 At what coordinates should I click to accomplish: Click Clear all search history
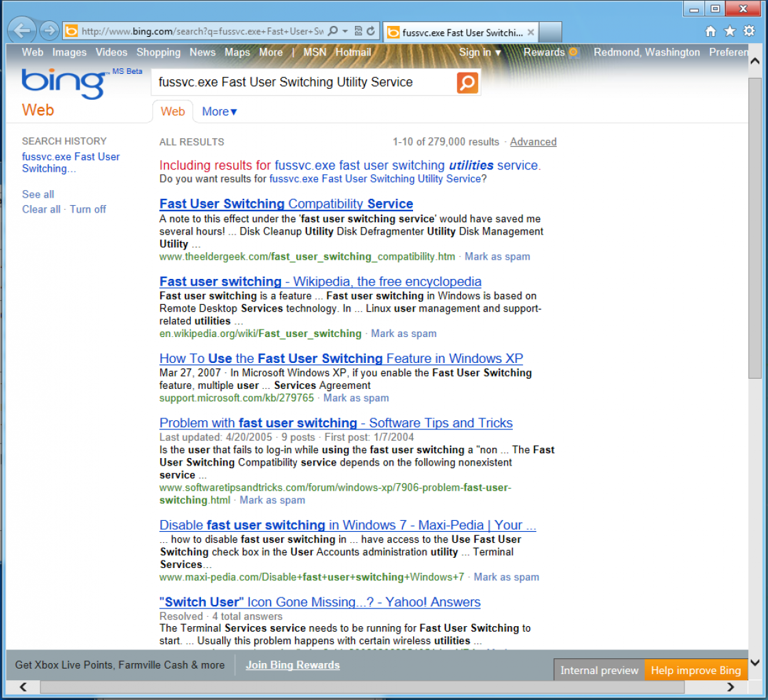pos(41,209)
